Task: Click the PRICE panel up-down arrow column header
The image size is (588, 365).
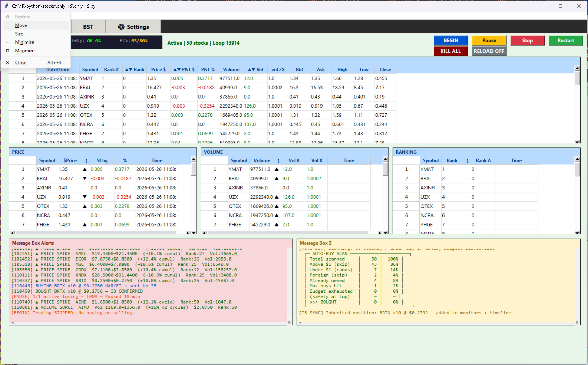Action: point(86,160)
